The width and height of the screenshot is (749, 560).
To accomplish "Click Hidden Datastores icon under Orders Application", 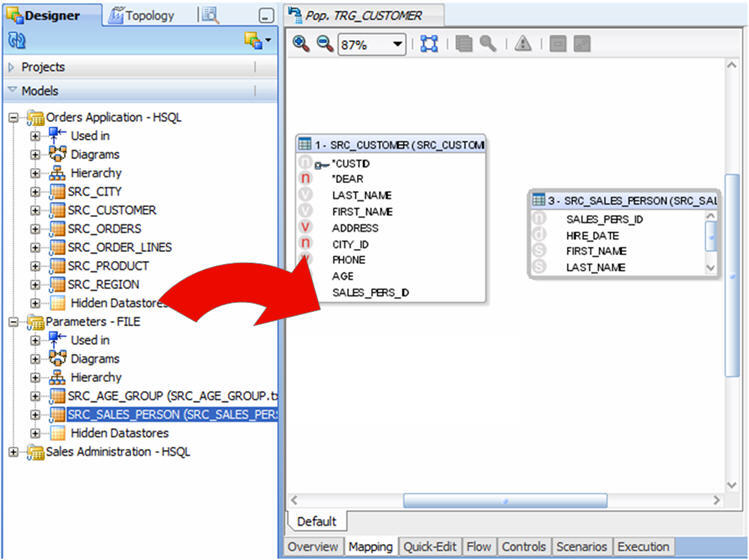I will coord(57,303).
